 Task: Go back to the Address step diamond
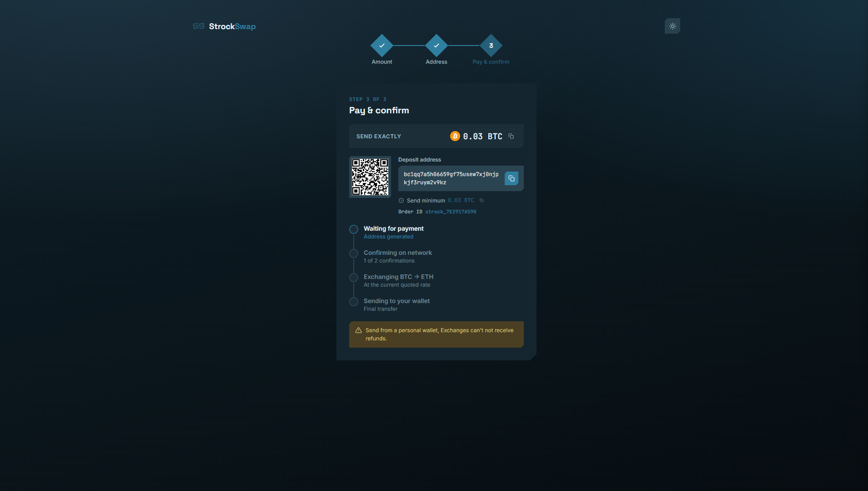[x=437, y=46]
